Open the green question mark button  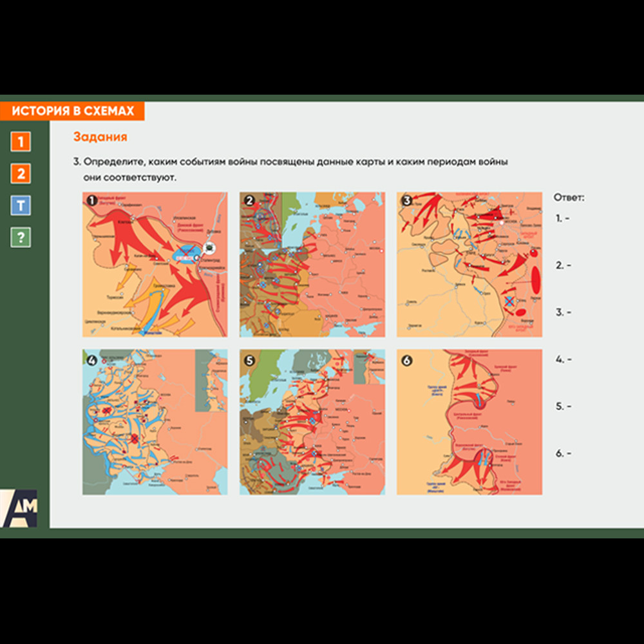pos(21,238)
